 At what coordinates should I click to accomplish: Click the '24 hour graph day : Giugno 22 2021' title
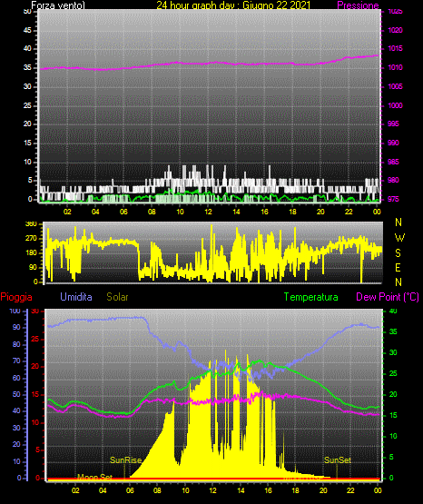[233, 5]
